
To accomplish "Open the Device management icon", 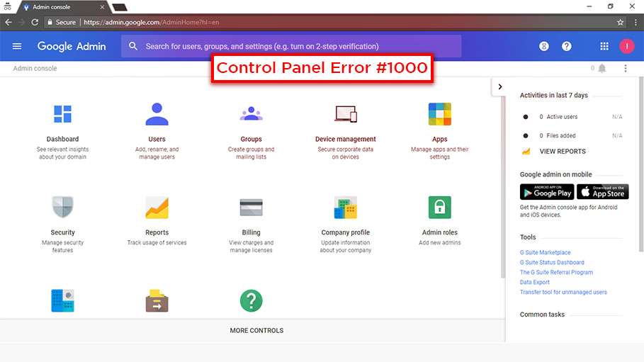I will [x=346, y=114].
